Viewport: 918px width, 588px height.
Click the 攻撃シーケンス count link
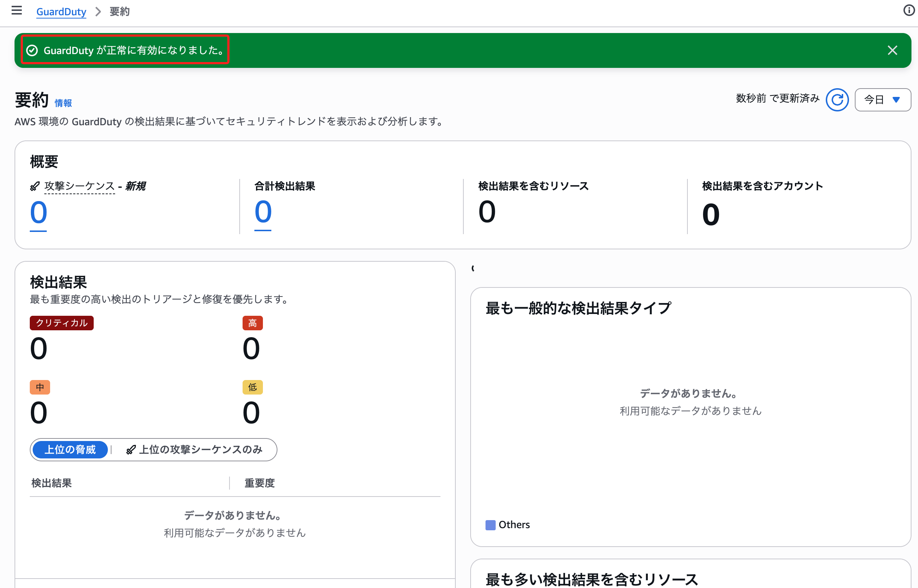click(x=38, y=213)
